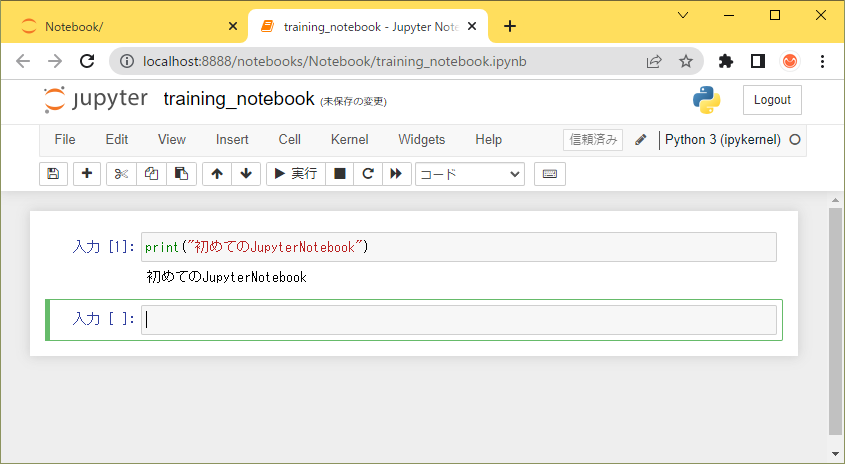Open the command palette keyboard icon
This screenshot has width=845, height=464.
[x=550, y=174]
